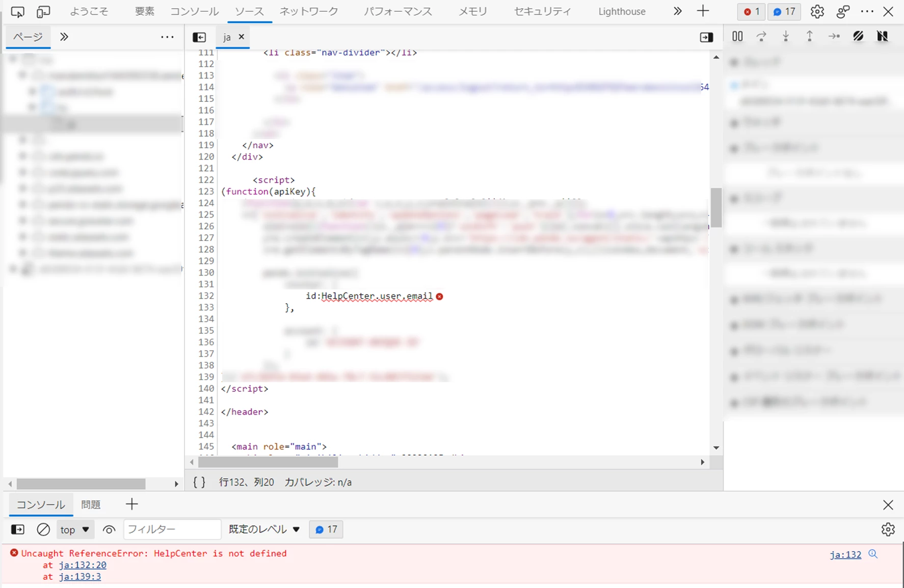Viewport: 904px width, 588px height.
Task: Click step into next function icon
Action: point(786,36)
